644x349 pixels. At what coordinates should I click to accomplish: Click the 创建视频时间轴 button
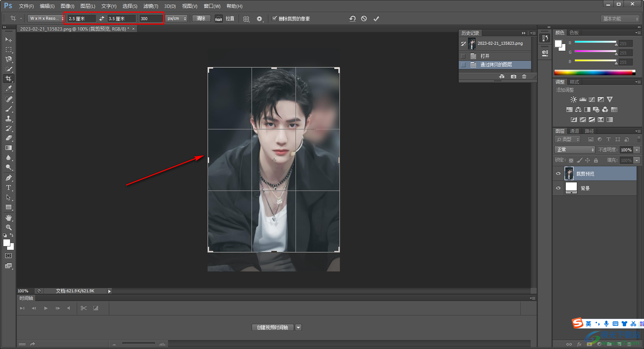tap(272, 327)
